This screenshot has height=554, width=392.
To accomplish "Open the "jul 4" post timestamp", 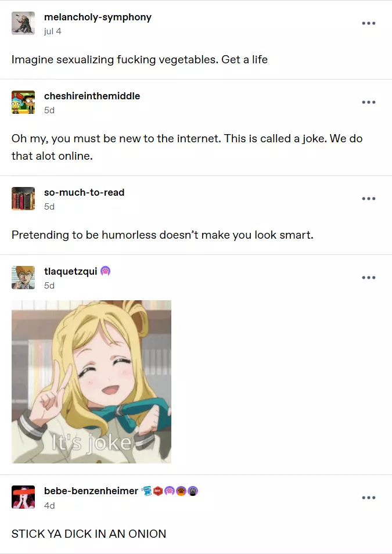I will [x=53, y=31].
